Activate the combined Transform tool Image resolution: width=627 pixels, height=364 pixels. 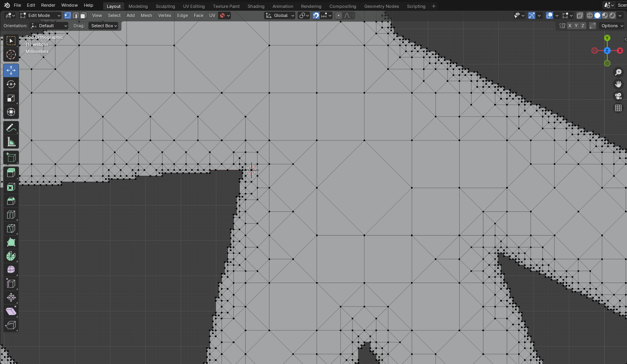pos(11,112)
